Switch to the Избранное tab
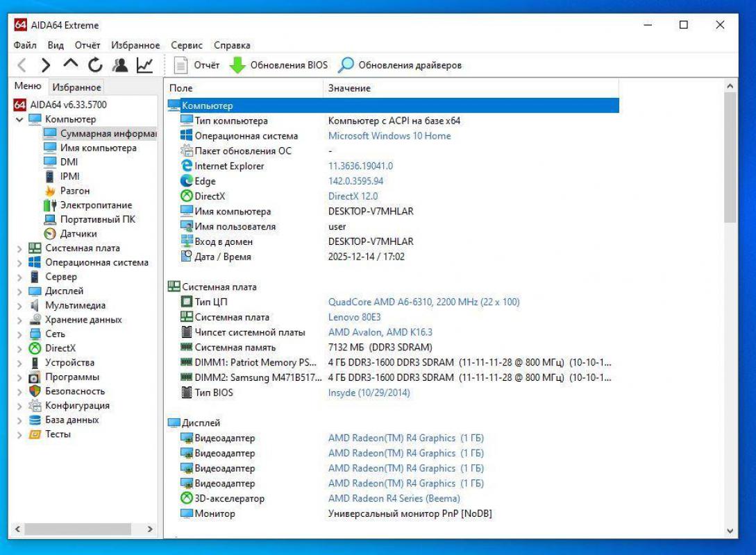Image resolution: width=756 pixels, height=555 pixels. click(x=76, y=87)
